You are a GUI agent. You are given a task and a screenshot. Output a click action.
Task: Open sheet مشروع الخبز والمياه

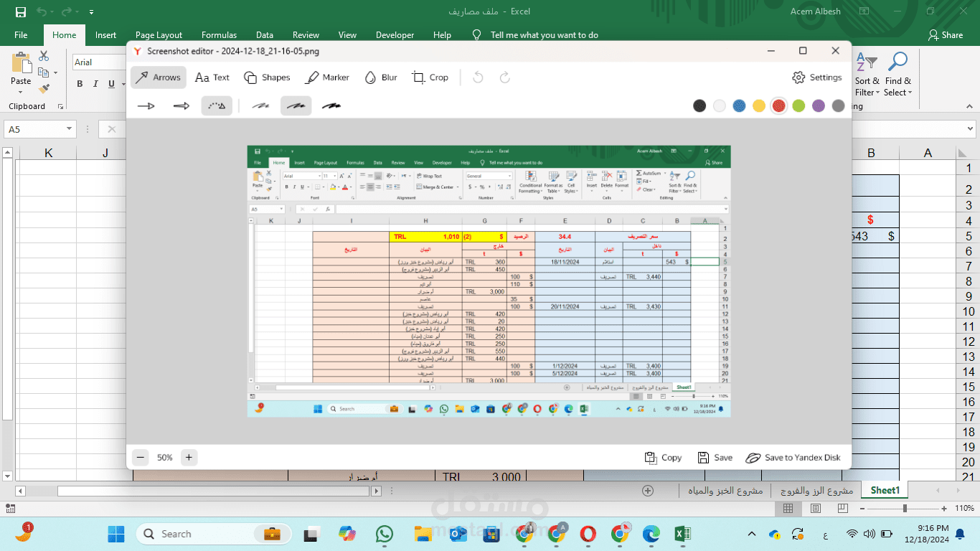[725, 491]
